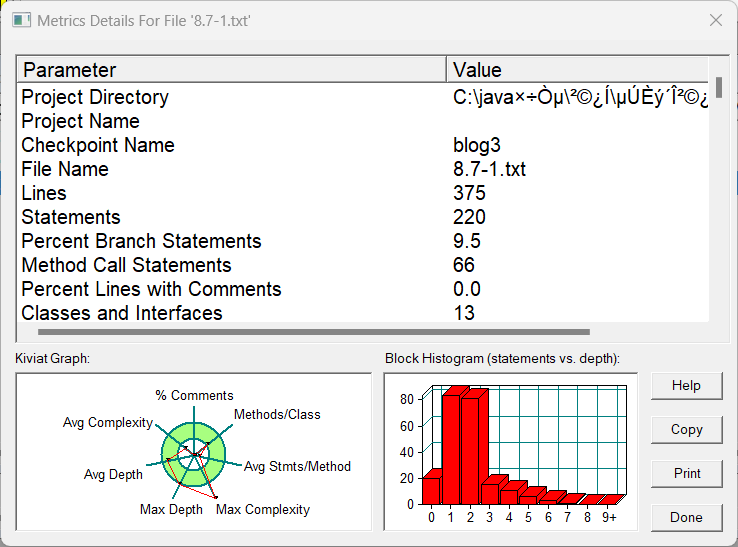Select Percent Lines with Comments row
Image resolution: width=738 pixels, height=547 pixels.
(362, 290)
